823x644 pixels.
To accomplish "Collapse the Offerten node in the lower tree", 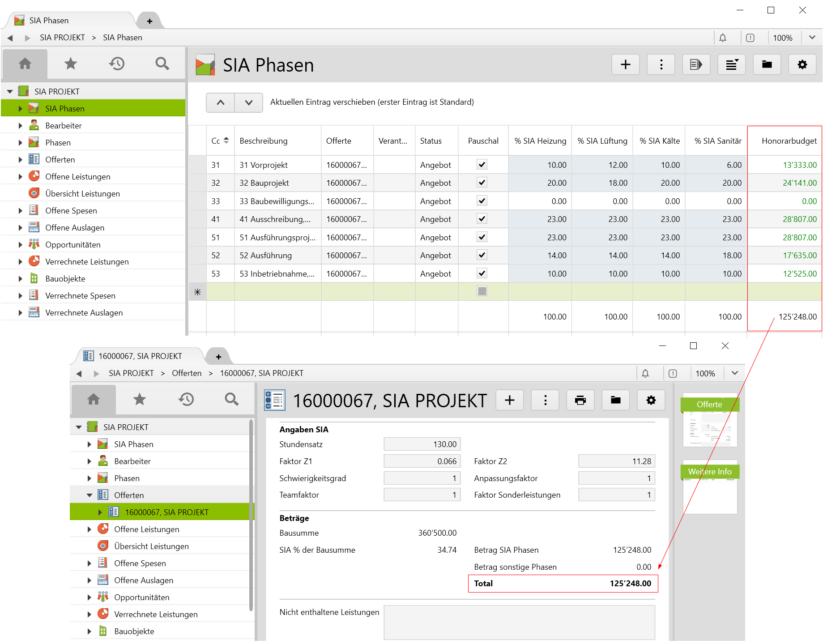I will pos(89,495).
